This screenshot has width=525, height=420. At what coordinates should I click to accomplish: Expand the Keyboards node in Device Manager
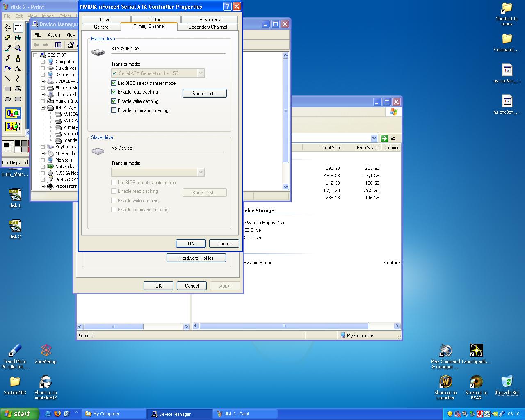(43, 147)
